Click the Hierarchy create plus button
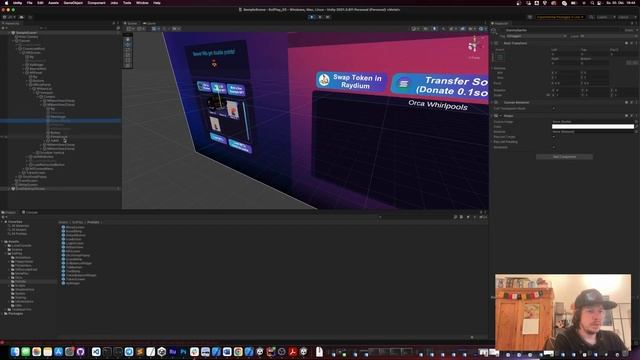The image size is (640, 360). pos(4,28)
